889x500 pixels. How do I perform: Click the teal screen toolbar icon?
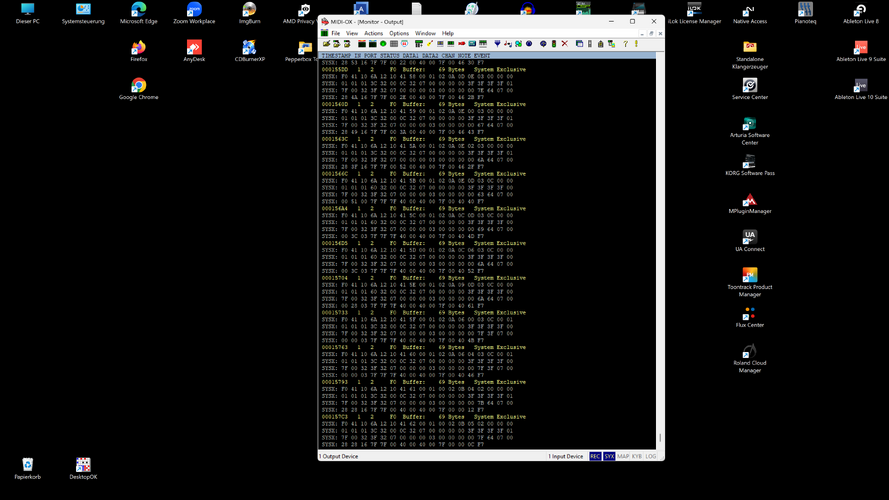472,44
